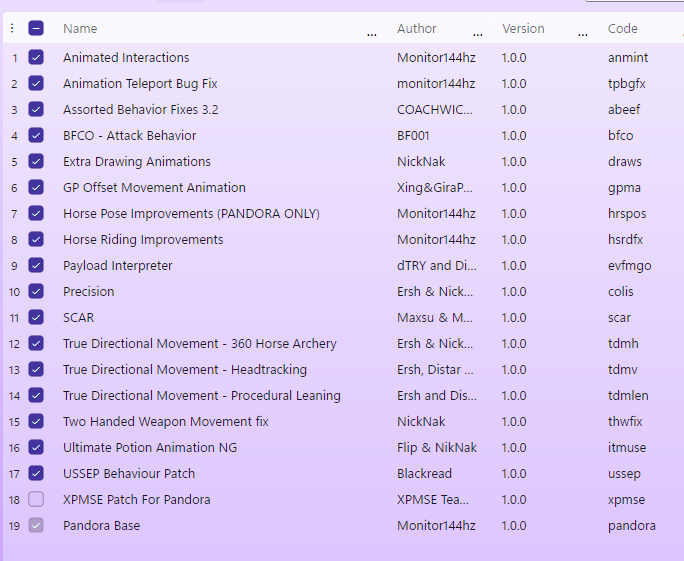This screenshot has width=684, height=561.
Task: Open Author column options ellipsis
Action: pyautogui.click(x=478, y=34)
